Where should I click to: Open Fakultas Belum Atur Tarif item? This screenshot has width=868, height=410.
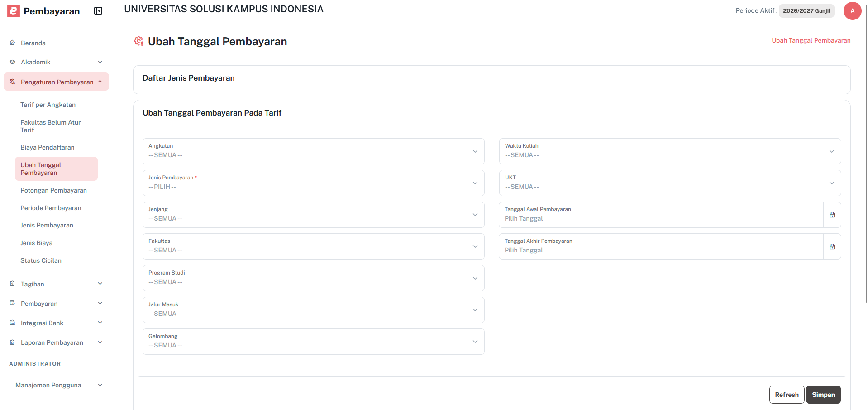coord(50,126)
